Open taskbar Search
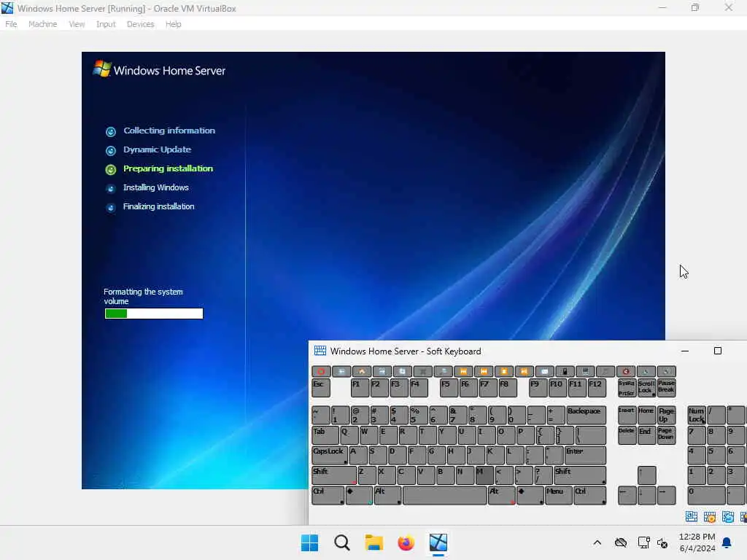The image size is (747, 560). coord(341,542)
